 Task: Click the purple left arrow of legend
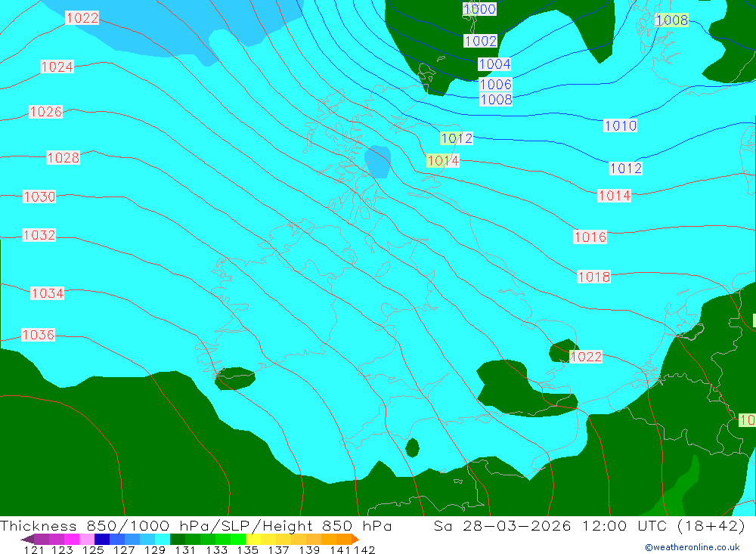tap(27, 539)
